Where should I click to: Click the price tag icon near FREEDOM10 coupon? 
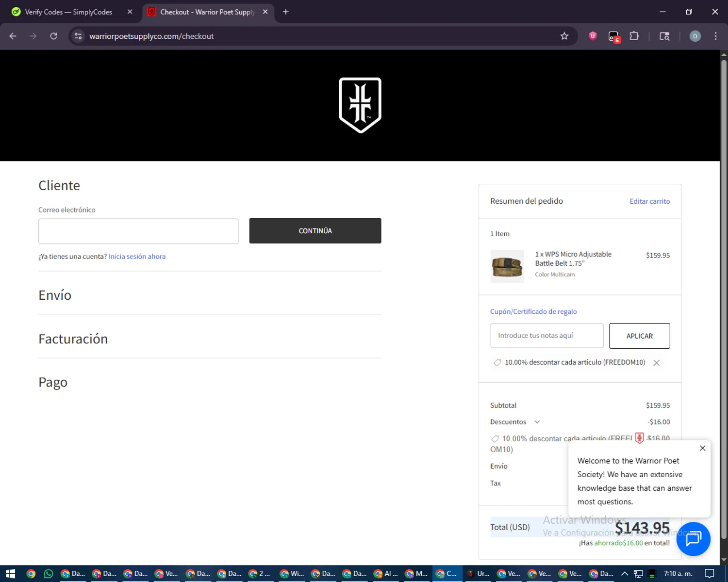click(x=497, y=363)
